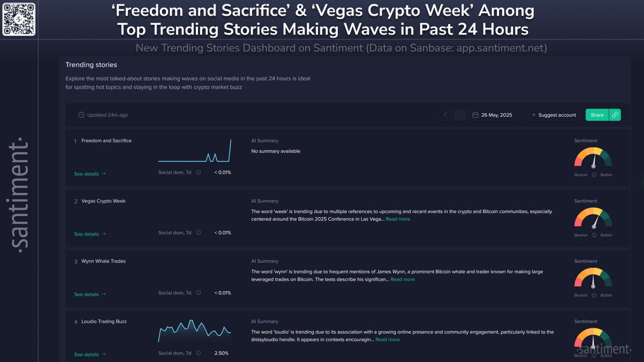Click the clock icon near Updated 24m ago
The width and height of the screenshot is (644, 362).
coord(82,115)
